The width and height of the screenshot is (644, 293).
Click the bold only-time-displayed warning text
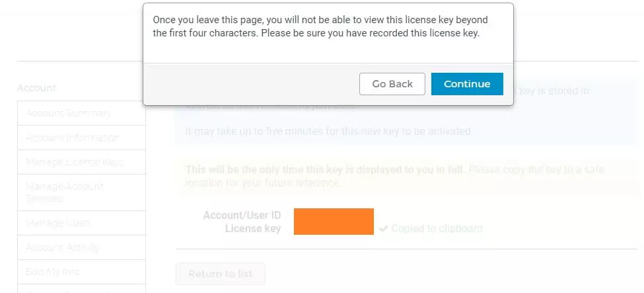326,170
